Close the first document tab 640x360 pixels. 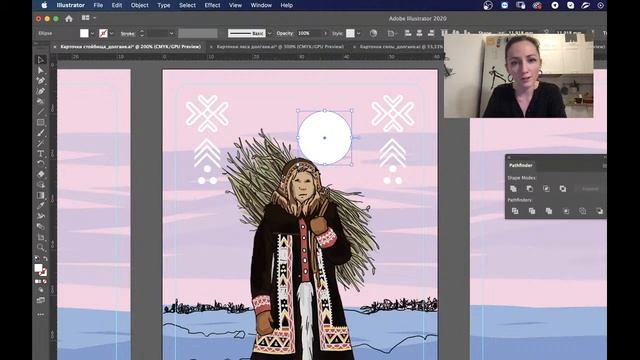tap(55, 47)
